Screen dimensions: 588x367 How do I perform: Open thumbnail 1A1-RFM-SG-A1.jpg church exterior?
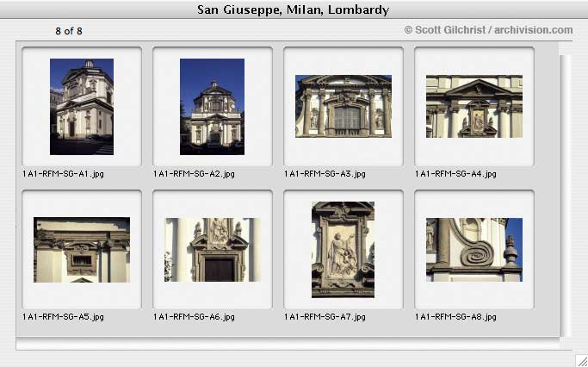click(82, 107)
